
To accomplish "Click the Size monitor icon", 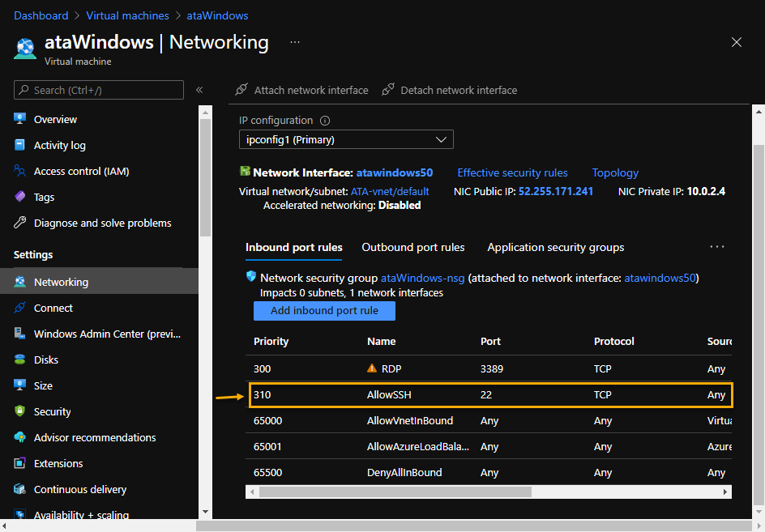I will 19,385.
